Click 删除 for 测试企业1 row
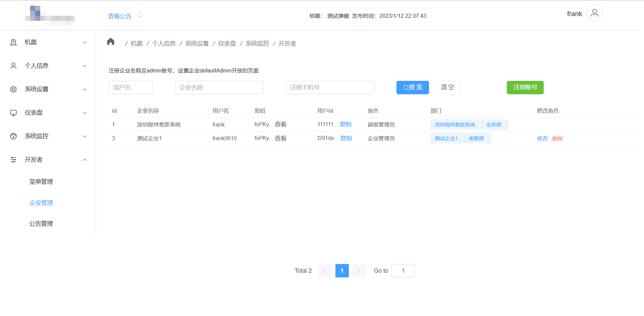 coord(557,139)
